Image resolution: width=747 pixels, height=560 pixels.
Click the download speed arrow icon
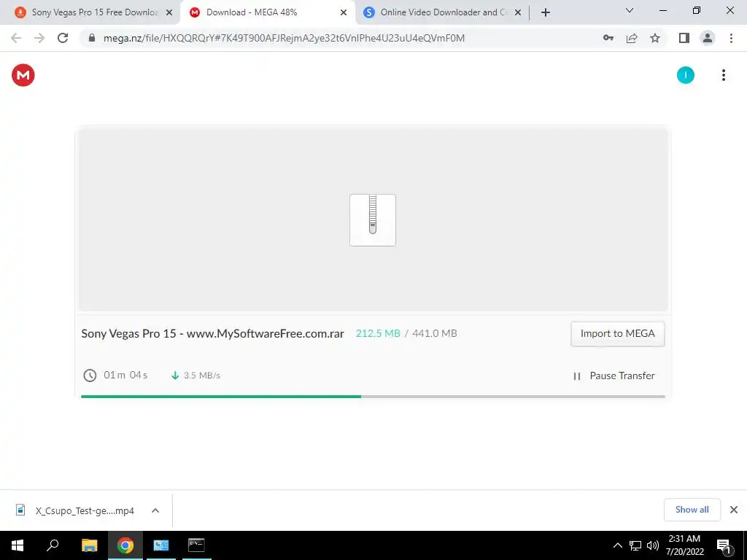175,376
